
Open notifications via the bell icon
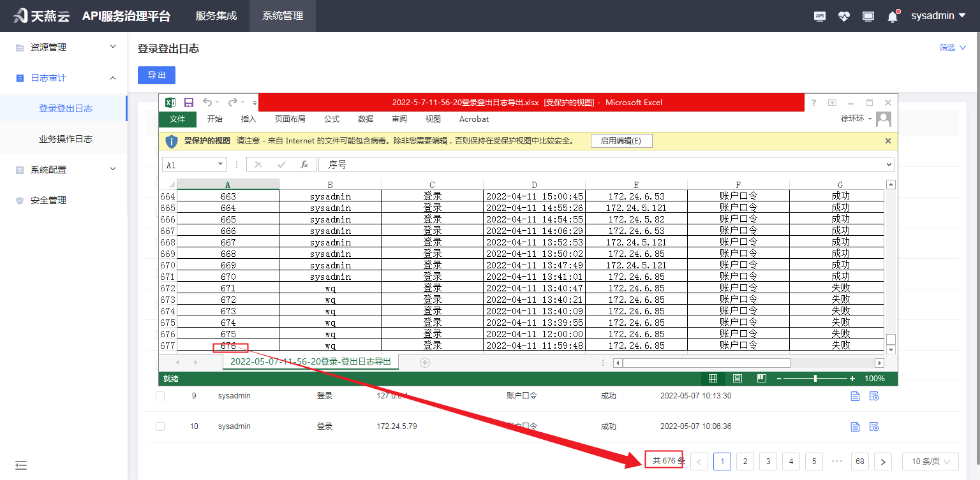click(x=892, y=15)
